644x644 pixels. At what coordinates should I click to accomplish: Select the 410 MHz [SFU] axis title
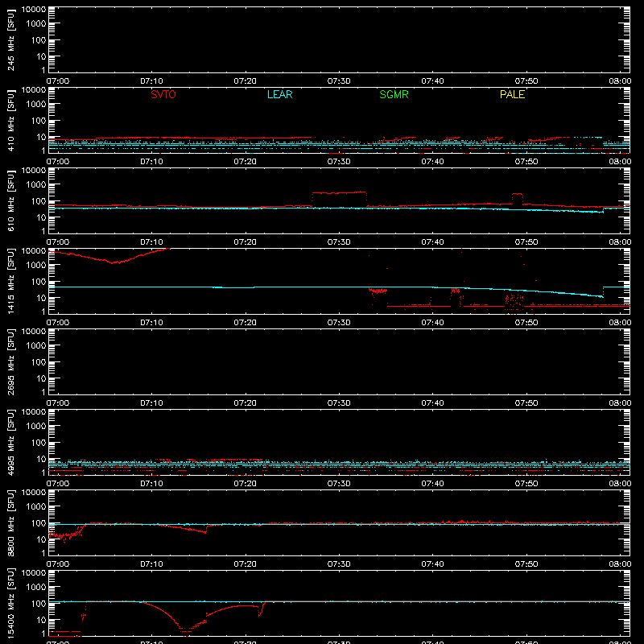[11, 120]
